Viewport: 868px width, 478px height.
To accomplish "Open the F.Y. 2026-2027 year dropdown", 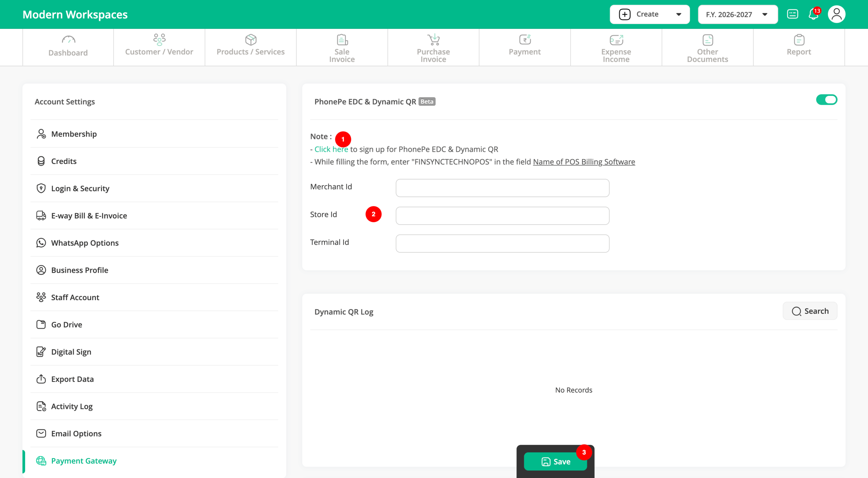I will coord(738,14).
